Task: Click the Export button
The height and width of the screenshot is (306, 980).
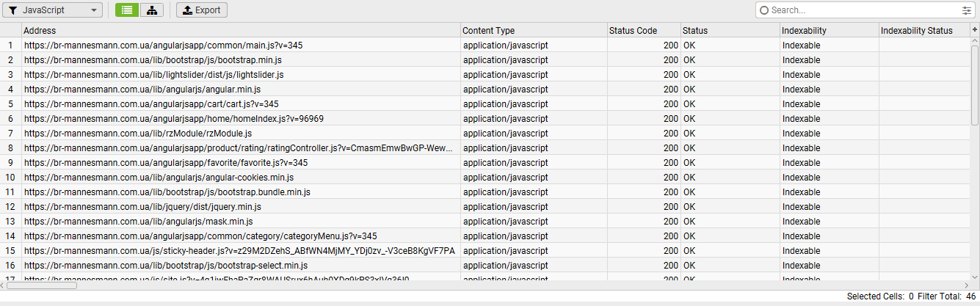Action: point(202,10)
